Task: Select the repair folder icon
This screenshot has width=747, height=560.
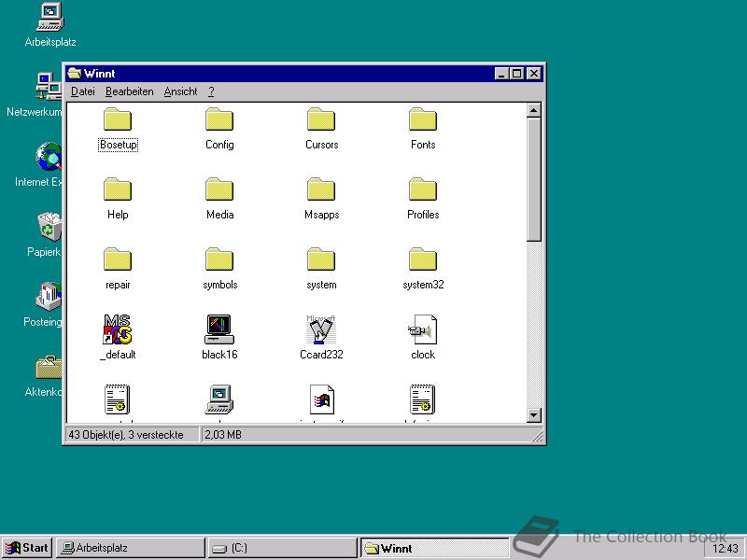Action: click(x=118, y=259)
